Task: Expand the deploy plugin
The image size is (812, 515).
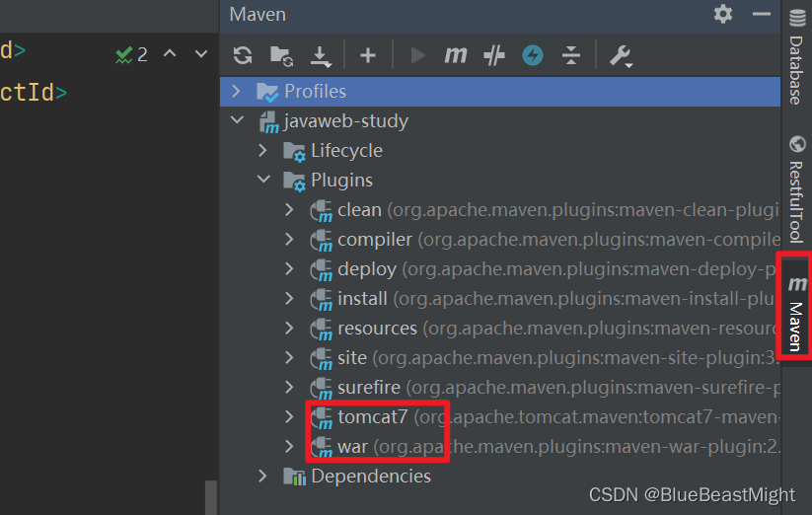Action: tap(289, 268)
